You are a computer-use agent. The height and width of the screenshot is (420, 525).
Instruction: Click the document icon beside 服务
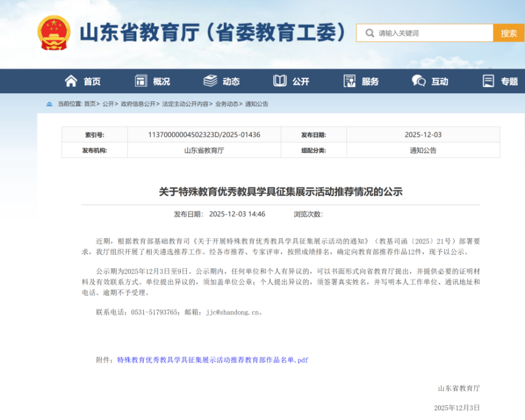pyautogui.click(x=350, y=81)
